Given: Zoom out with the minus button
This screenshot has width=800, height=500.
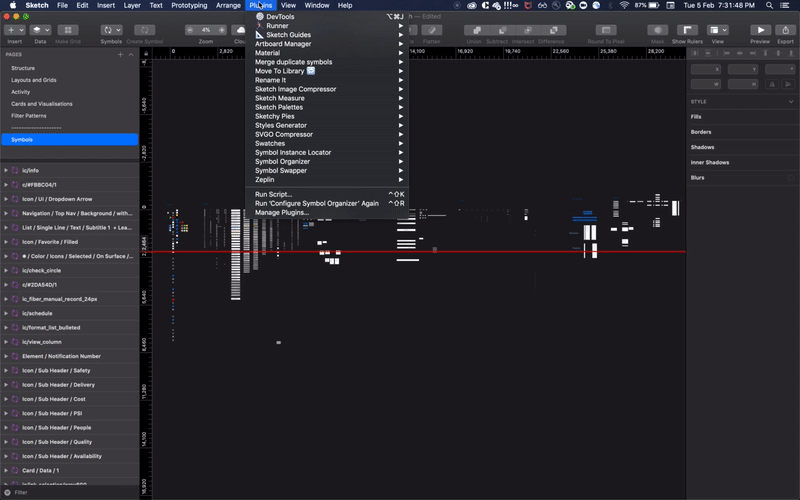Looking at the screenshot, I should pyautogui.click(x=190, y=30).
